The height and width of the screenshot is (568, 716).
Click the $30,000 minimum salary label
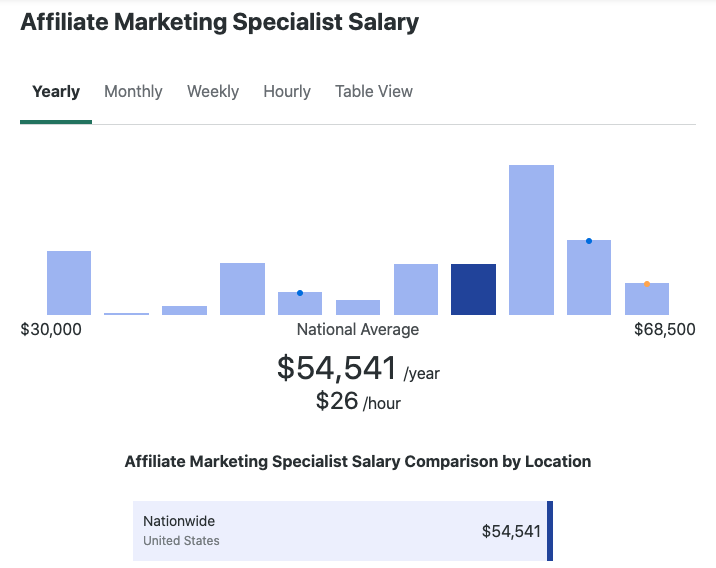51,329
